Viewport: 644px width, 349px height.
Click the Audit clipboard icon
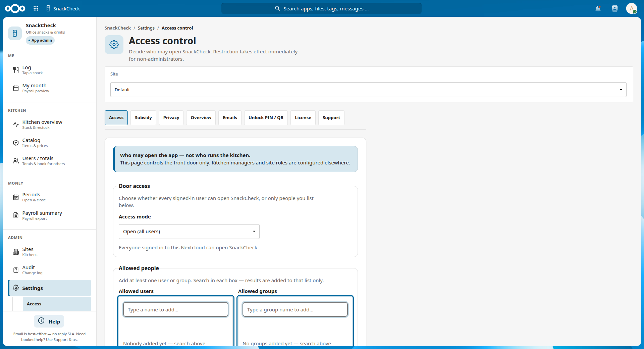[x=16, y=270]
